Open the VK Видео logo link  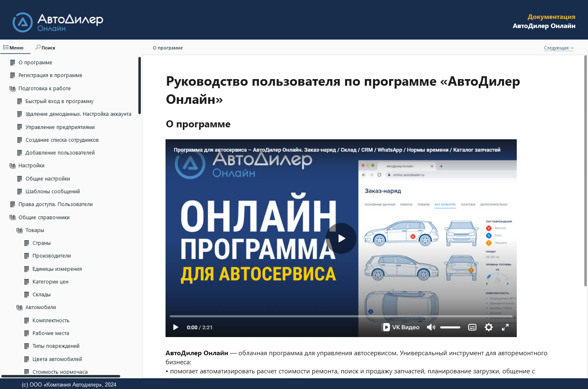(401, 327)
